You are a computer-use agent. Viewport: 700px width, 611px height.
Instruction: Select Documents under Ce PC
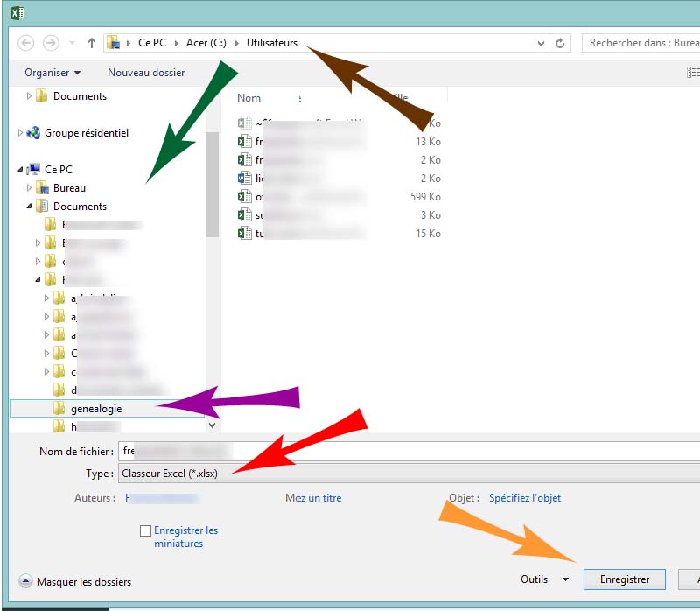click(80, 207)
